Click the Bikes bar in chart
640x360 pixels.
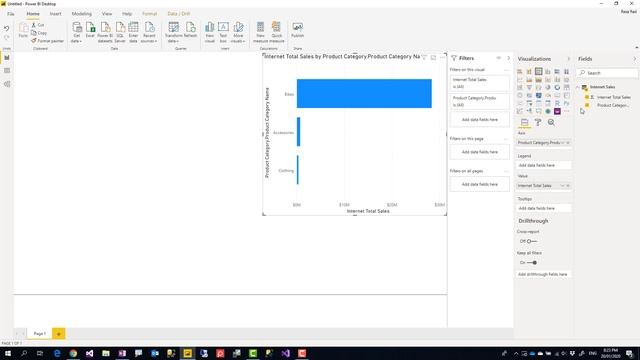pos(364,93)
